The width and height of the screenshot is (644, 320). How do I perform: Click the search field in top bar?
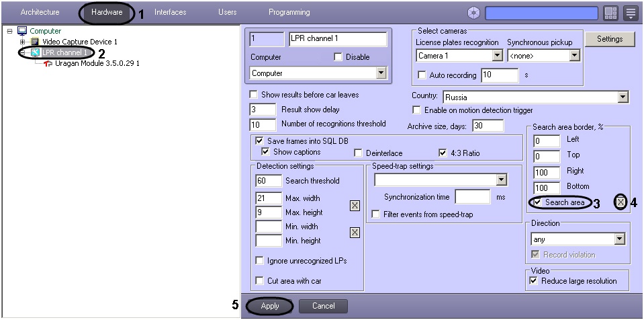tap(541, 13)
